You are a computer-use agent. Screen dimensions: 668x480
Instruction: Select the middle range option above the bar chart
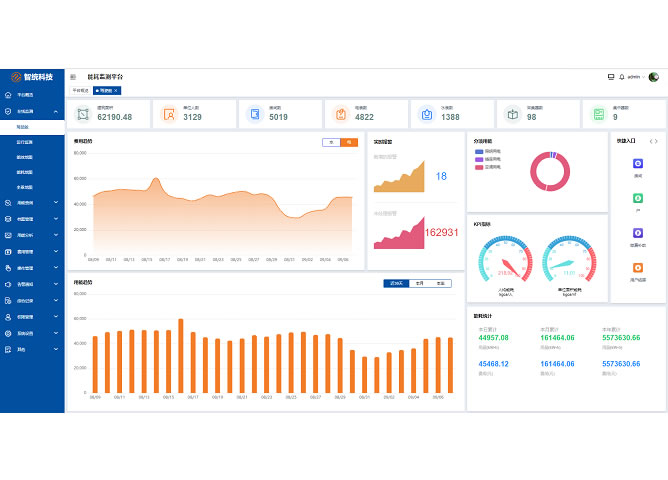[420, 283]
